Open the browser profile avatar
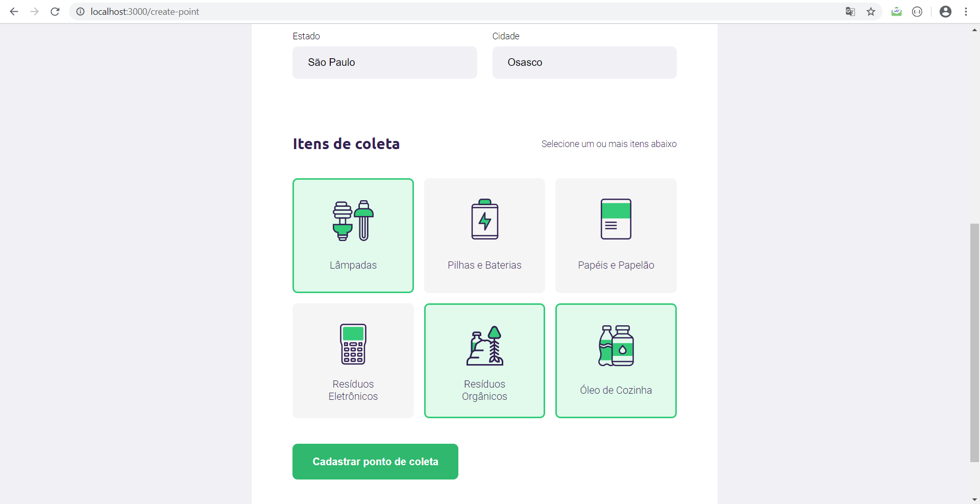This screenshot has height=504, width=980. pyautogui.click(x=945, y=11)
